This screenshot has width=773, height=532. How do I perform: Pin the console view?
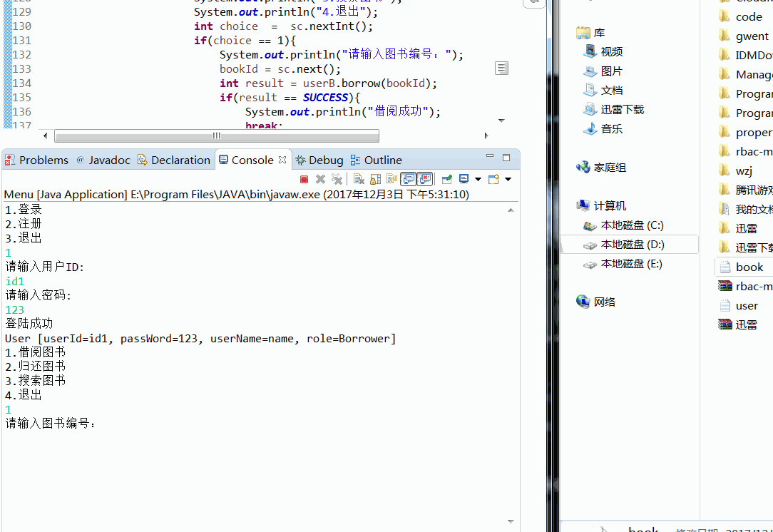pos(447,180)
